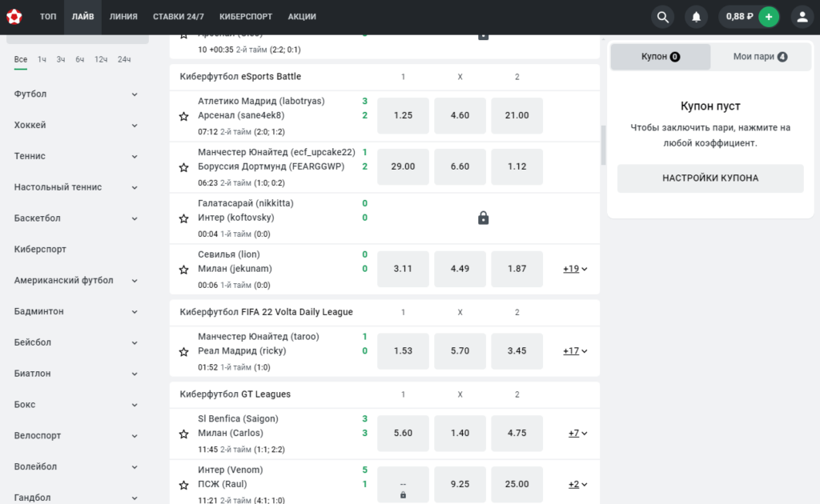Open Киберфутбол eSports Battle league header
This screenshot has height=504, width=820.
(240, 77)
